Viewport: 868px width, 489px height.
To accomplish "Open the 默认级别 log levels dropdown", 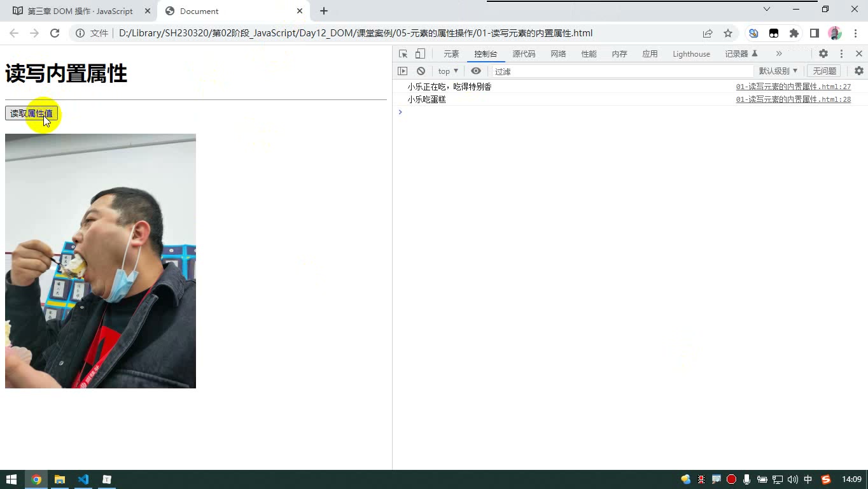I will tap(778, 71).
